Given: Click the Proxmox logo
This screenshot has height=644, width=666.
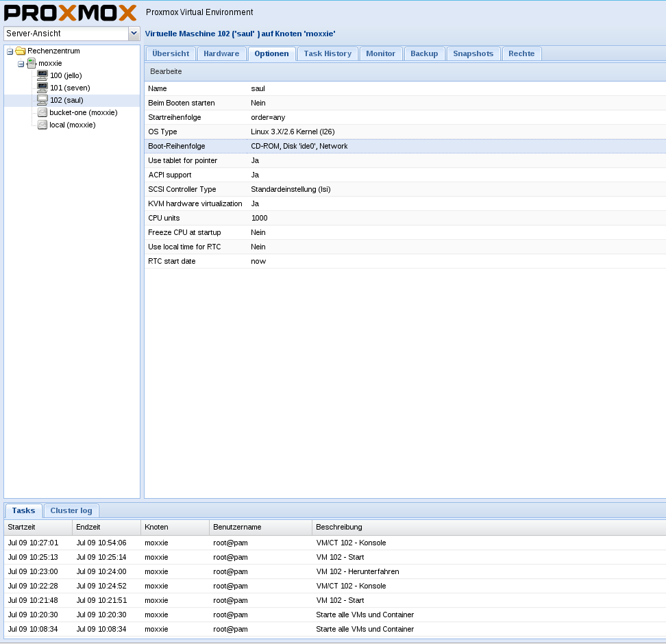Looking at the screenshot, I should [x=71, y=13].
